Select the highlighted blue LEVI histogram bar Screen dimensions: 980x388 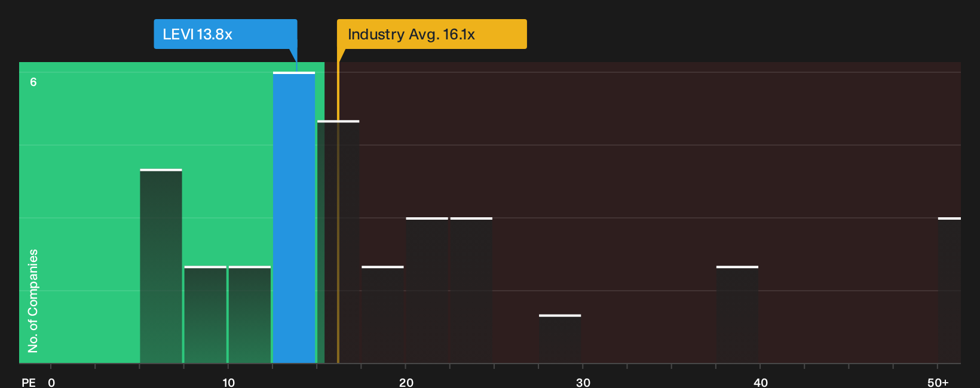point(294,217)
